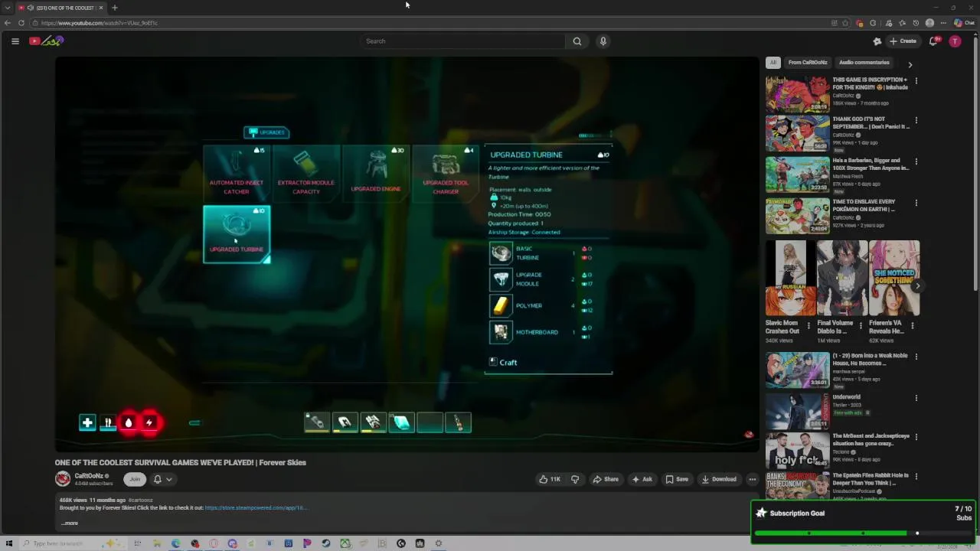Viewport: 980px width, 551px height.
Task: Open the Barbarian manhwa video thumbnail
Action: 797,174
